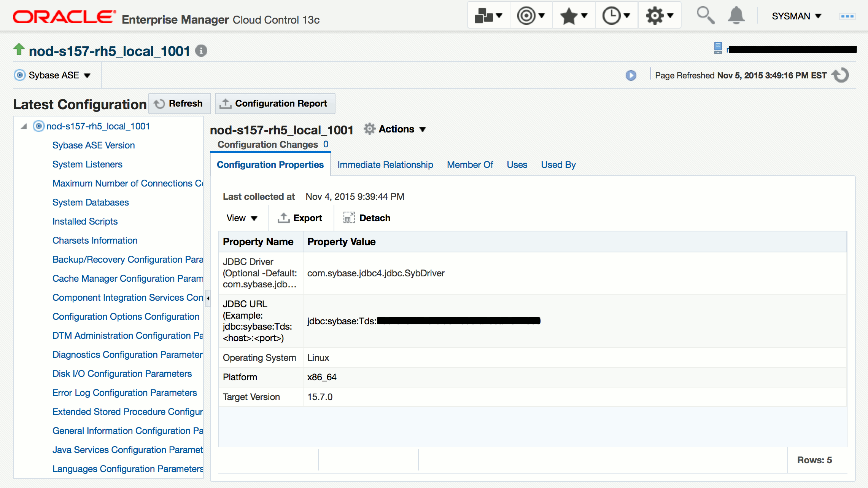Click the notifications bell icon

tap(736, 16)
